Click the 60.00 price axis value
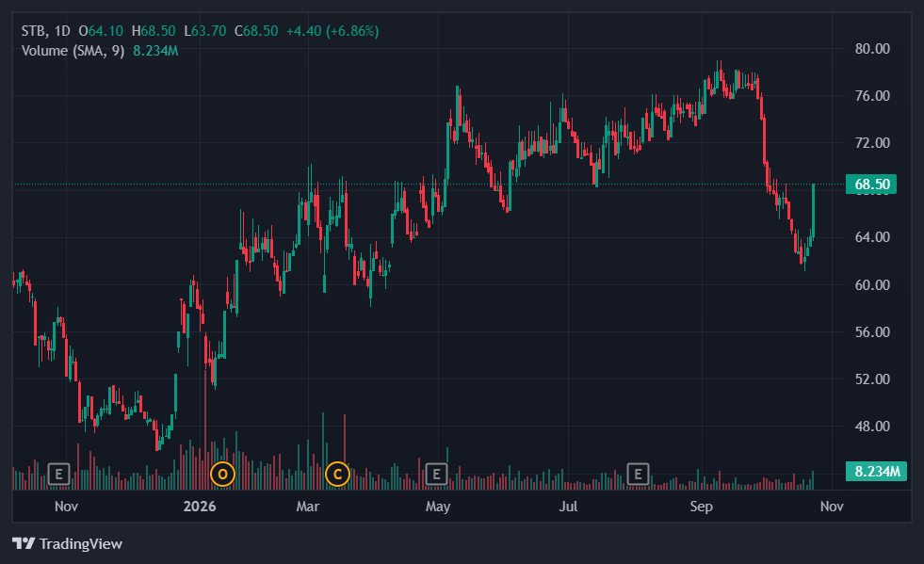The height and width of the screenshot is (564, 924). [x=872, y=284]
